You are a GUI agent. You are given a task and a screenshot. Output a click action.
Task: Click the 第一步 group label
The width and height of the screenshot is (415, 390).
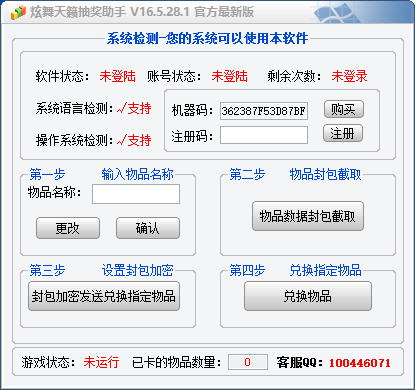point(47,174)
